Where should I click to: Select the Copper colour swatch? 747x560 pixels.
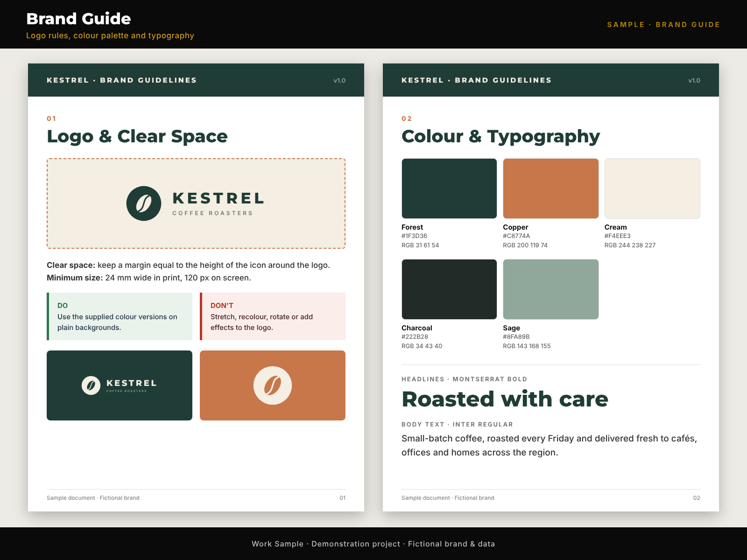pyautogui.click(x=551, y=189)
